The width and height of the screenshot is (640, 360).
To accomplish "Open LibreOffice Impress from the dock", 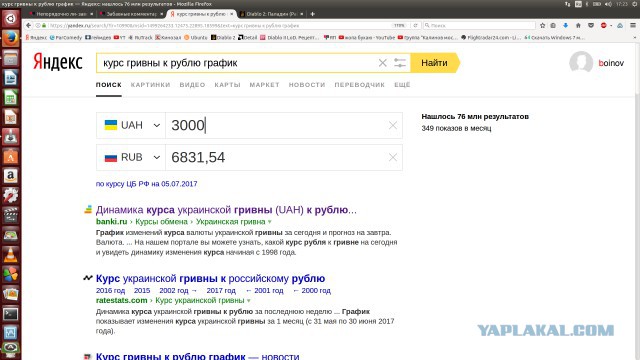I will (x=10, y=118).
